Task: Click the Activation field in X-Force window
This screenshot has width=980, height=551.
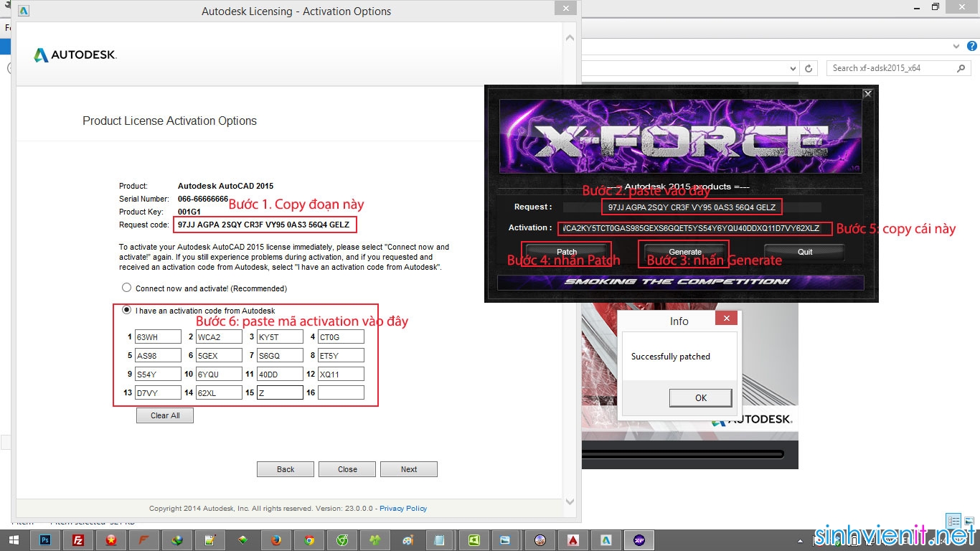Action: coord(692,228)
